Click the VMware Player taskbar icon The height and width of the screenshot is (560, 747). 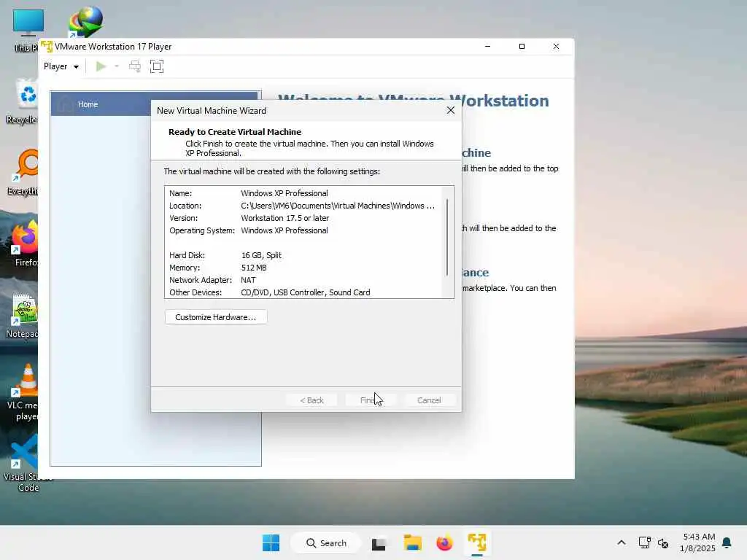point(477,542)
